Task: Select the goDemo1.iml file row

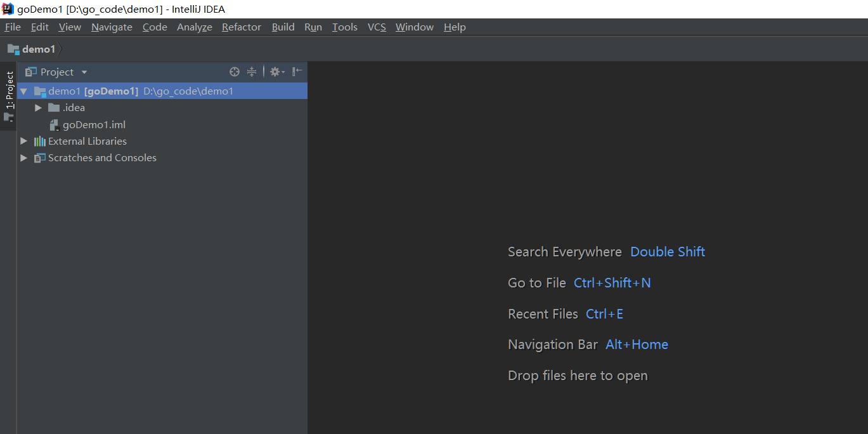Action: click(x=162, y=124)
